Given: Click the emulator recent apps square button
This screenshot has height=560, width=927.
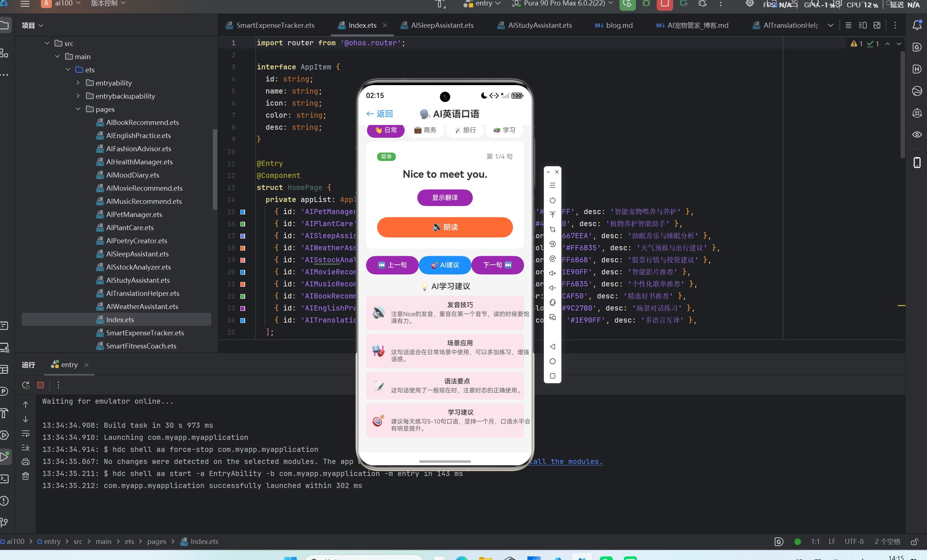Looking at the screenshot, I should click(x=552, y=376).
